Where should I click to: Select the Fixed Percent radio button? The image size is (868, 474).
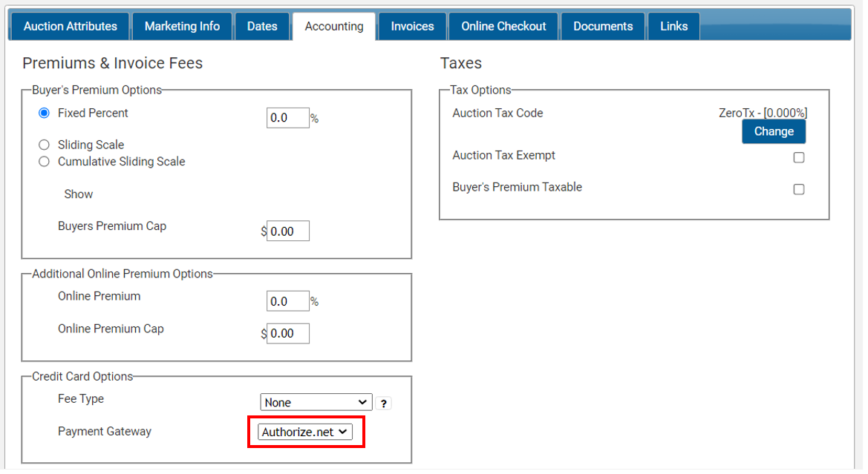coord(44,113)
